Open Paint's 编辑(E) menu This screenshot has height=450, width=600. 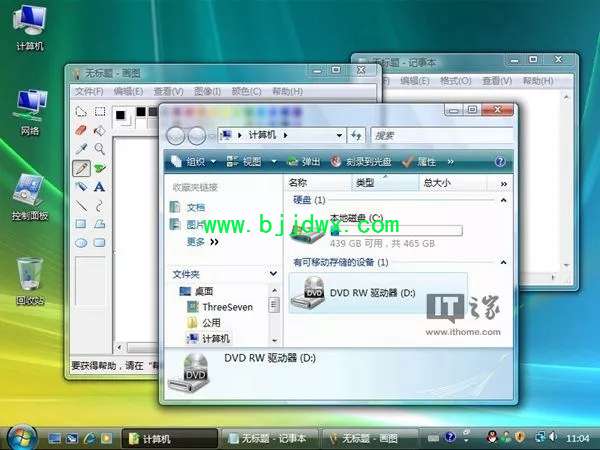pos(129,91)
